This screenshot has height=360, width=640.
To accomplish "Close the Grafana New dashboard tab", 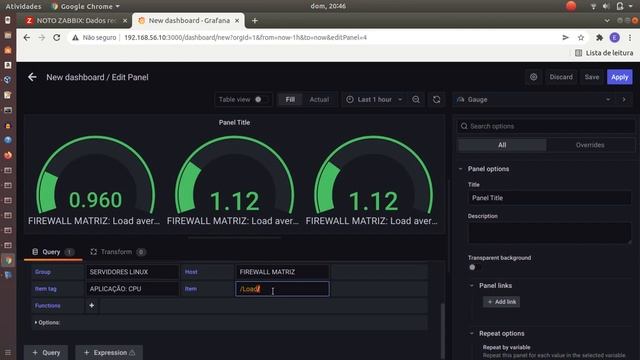I will [237, 20].
